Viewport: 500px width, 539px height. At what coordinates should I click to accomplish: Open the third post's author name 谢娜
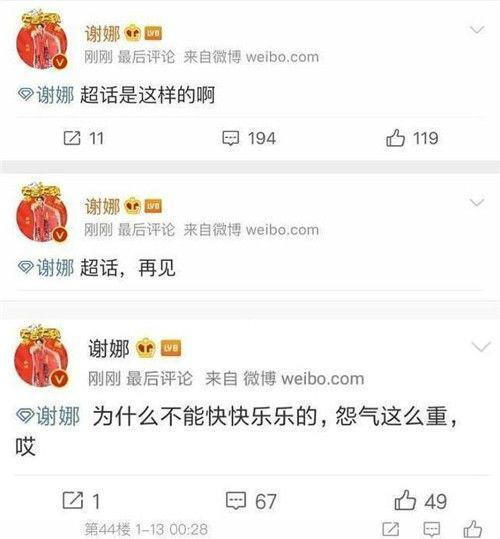click(109, 348)
